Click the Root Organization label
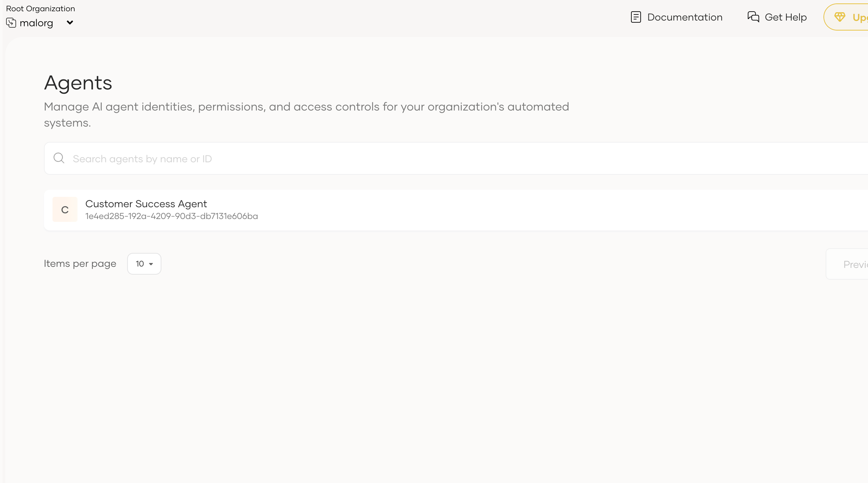Viewport: 868px width, 483px height. click(40, 9)
